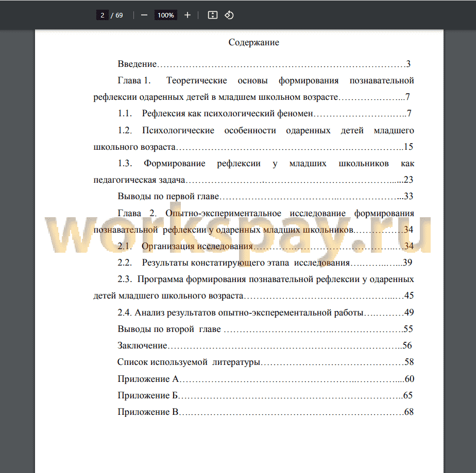The height and width of the screenshot is (473, 476).
Task: Click the 'Глава 2.' chapter title line
Action: click(266, 213)
